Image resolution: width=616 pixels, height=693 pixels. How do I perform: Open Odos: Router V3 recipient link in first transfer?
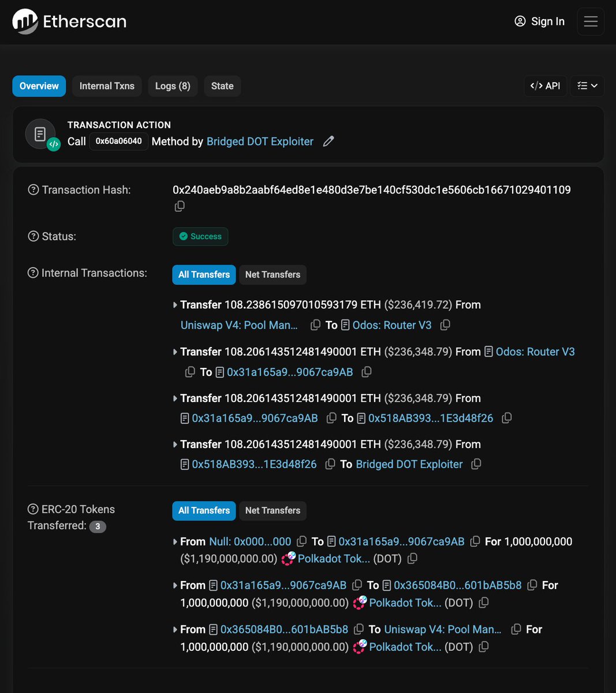pyautogui.click(x=392, y=325)
